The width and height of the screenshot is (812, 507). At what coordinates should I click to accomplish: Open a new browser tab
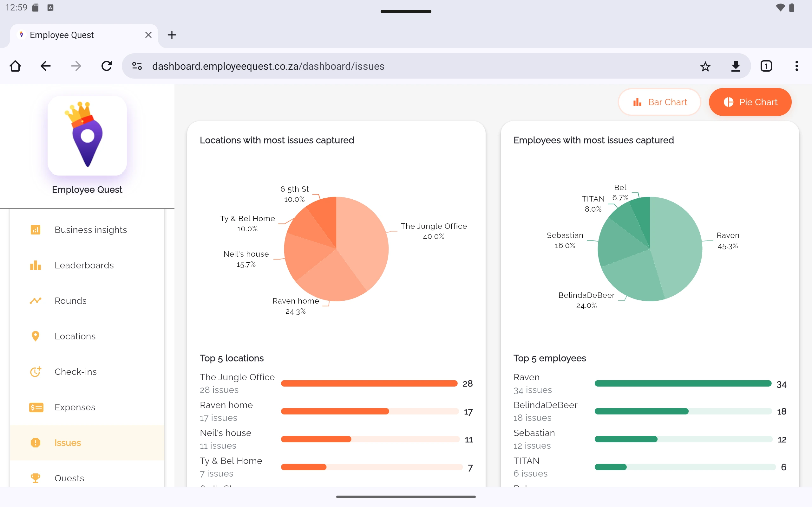172,35
